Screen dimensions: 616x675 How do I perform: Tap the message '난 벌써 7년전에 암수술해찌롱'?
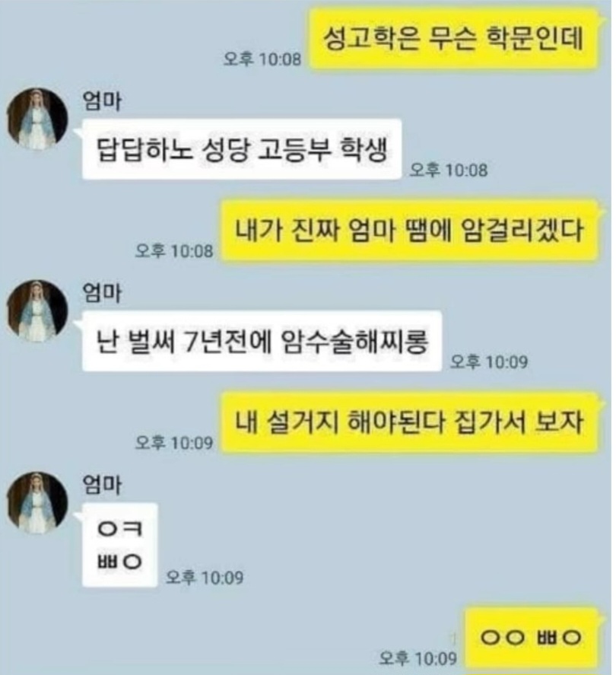click(x=262, y=341)
